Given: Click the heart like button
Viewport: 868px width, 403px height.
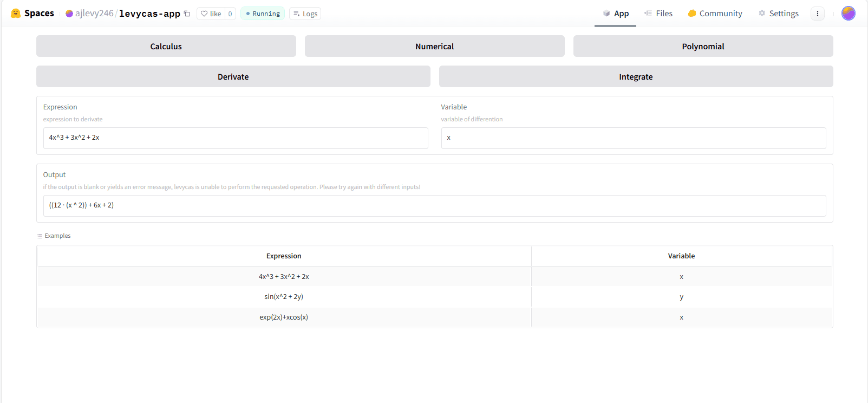Looking at the screenshot, I should click(x=211, y=14).
